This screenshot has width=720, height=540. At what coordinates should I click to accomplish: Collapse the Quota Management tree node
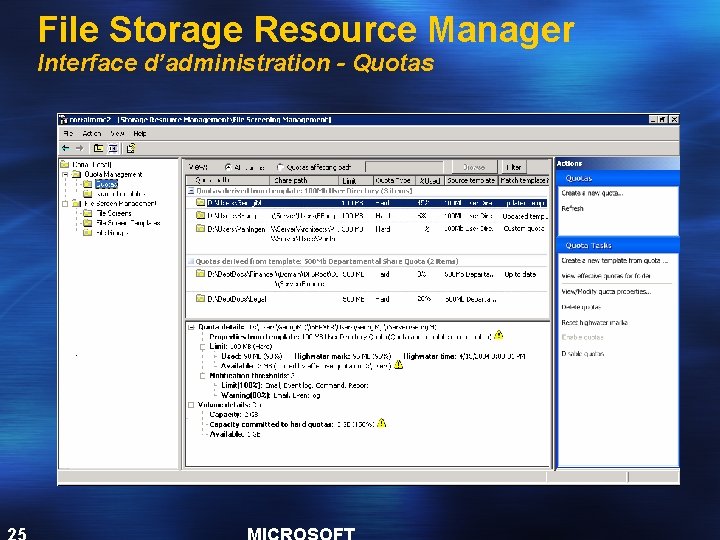tap(65, 174)
